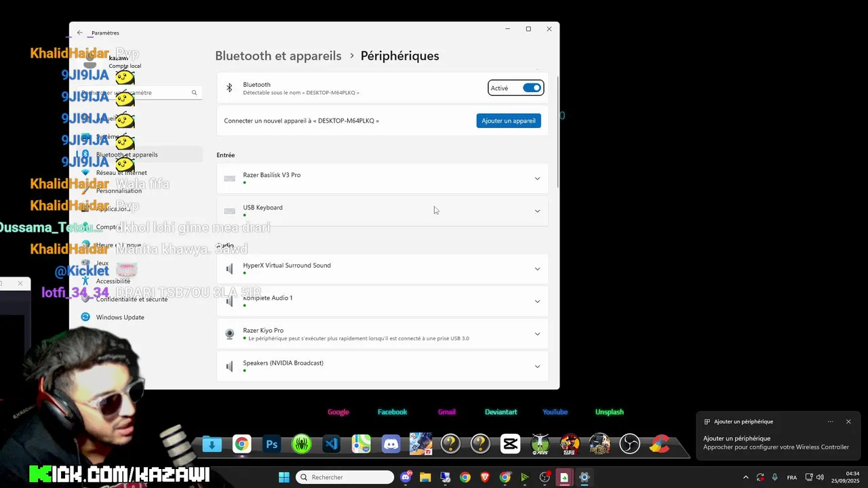Screen dimensions: 868x488
Task: Open the EA FC game dock icon
Action: click(x=540, y=445)
